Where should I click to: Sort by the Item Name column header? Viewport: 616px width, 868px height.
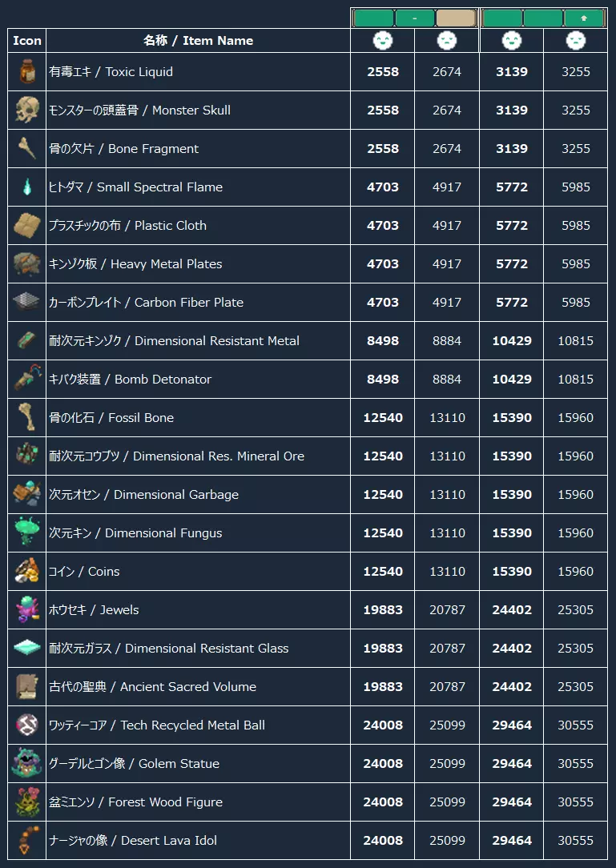tap(198, 41)
